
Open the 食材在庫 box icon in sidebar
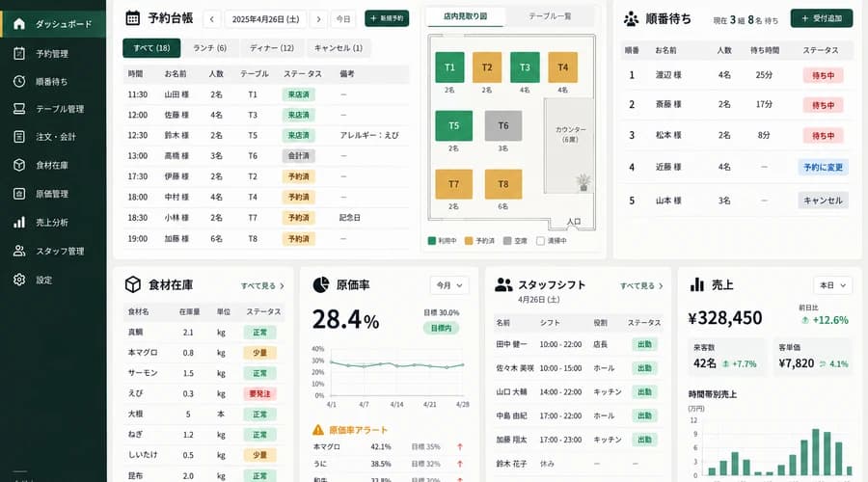[19, 165]
